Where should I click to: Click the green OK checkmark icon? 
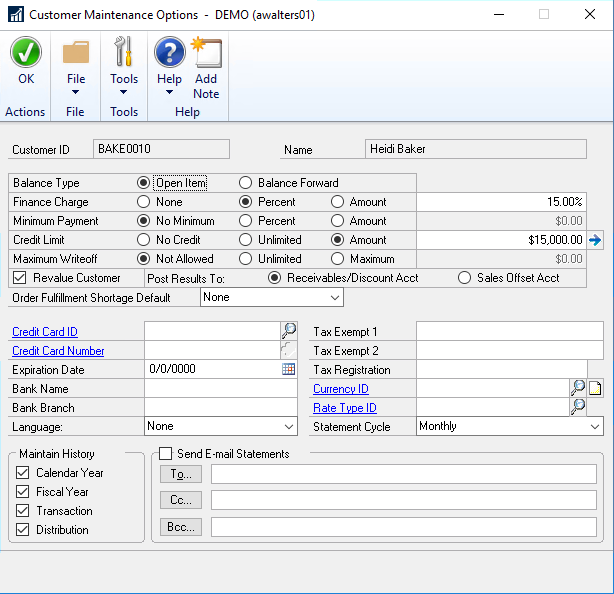[x=25, y=52]
